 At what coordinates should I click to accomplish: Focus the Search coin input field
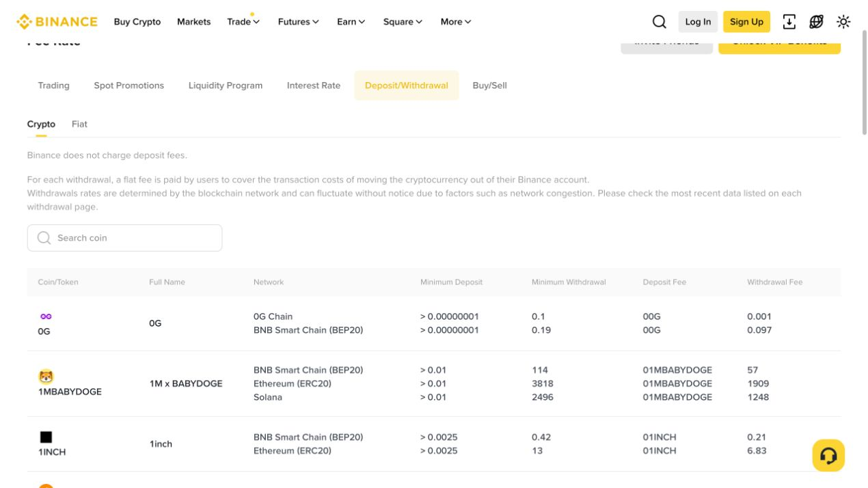(124, 238)
